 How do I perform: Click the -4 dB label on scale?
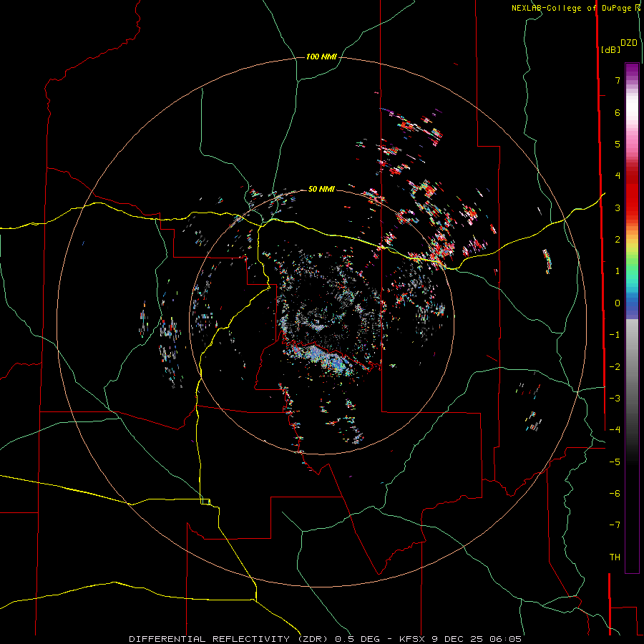pos(615,430)
